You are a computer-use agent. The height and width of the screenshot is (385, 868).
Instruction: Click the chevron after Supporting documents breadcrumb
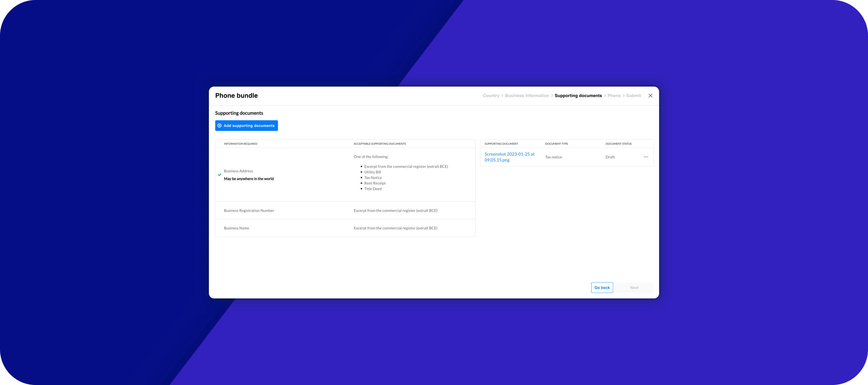tap(604, 96)
